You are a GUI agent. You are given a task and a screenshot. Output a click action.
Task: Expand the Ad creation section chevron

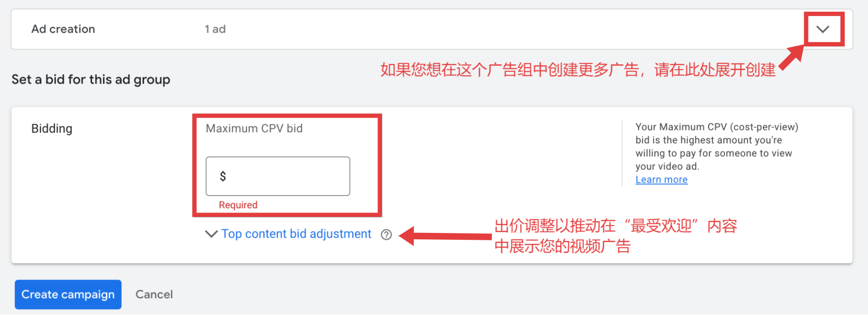[x=823, y=29]
